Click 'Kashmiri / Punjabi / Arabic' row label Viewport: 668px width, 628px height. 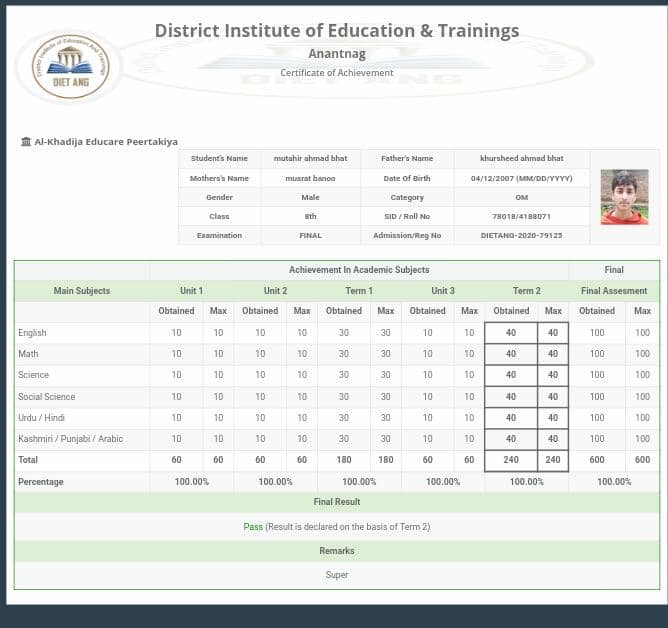tap(70, 438)
